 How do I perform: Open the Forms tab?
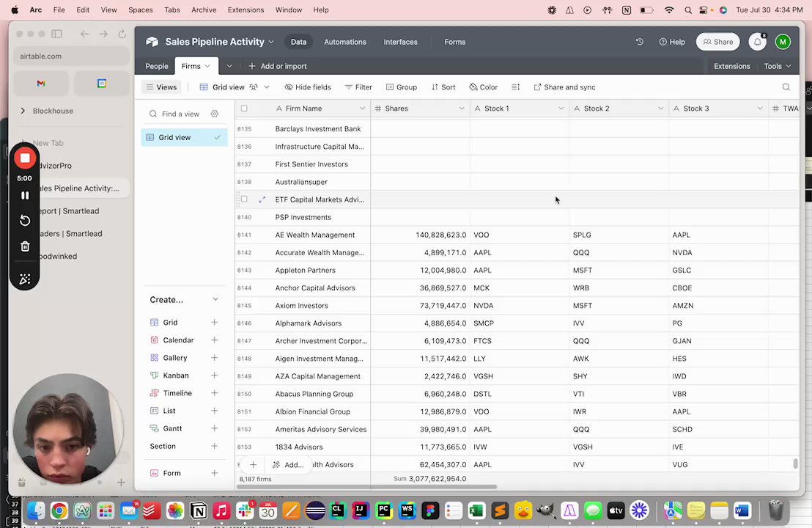click(x=454, y=42)
